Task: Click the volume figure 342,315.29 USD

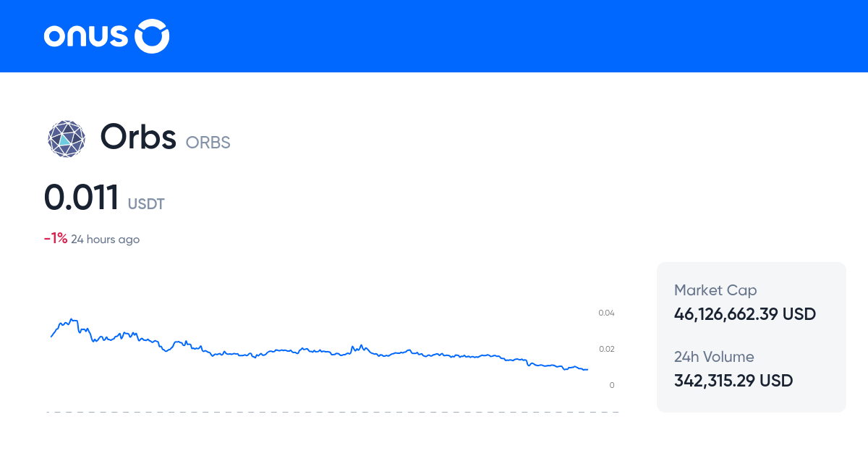Action: (733, 380)
